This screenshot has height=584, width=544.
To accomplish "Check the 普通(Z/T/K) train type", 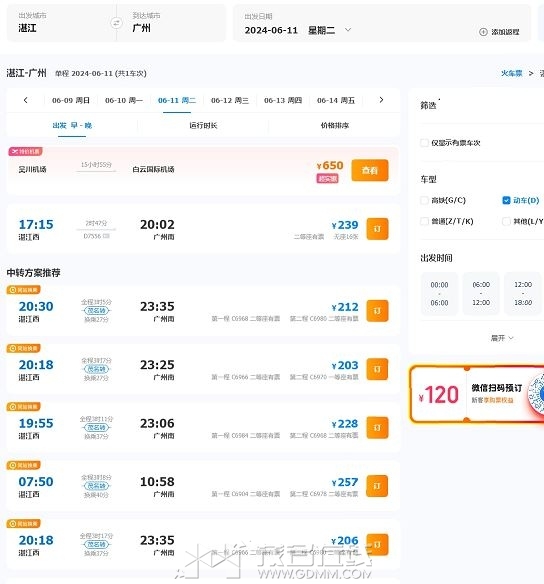I will tap(424, 221).
